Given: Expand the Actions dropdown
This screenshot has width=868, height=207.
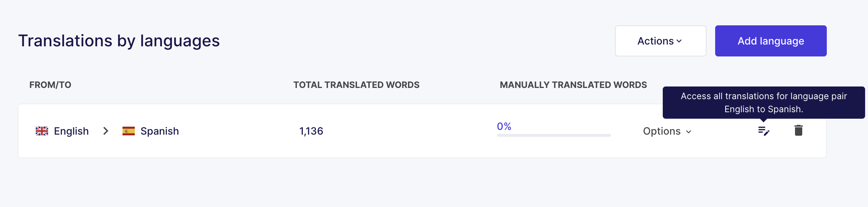Looking at the screenshot, I should click(x=661, y=41).
